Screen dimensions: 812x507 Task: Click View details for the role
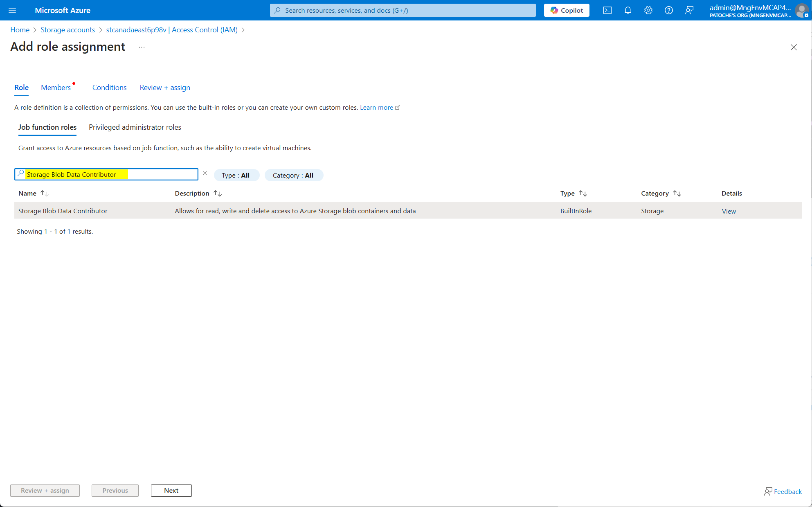[x=729, y=211]
